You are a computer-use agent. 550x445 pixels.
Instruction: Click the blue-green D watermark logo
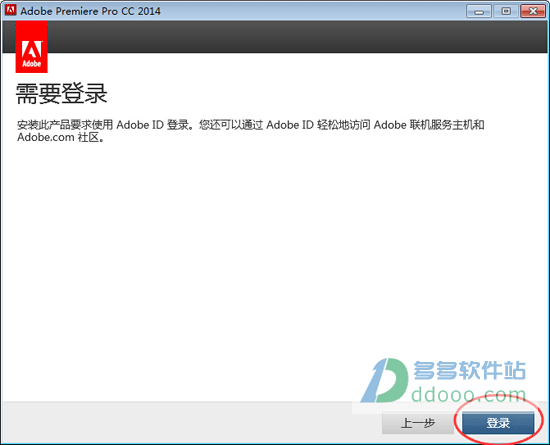pyautogui.click(x=384, y=380)
